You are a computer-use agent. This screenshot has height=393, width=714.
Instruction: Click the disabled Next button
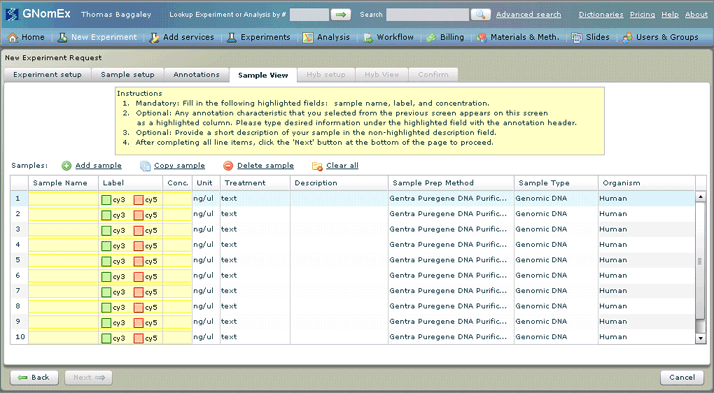pos(88,378)
